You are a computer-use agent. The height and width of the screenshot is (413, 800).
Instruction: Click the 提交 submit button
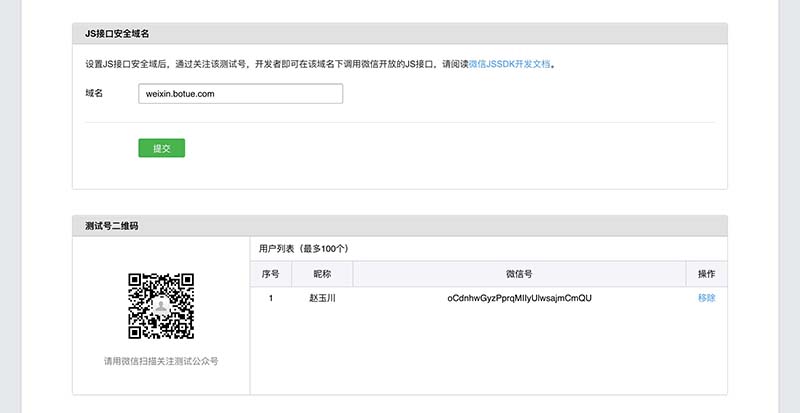tap(161, 148)
